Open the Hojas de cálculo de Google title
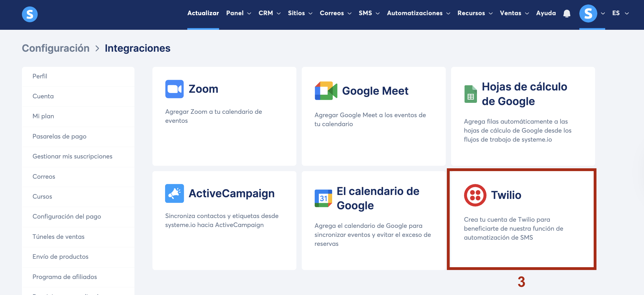Screen dimensions: 644x295 (x=524, y=94)
